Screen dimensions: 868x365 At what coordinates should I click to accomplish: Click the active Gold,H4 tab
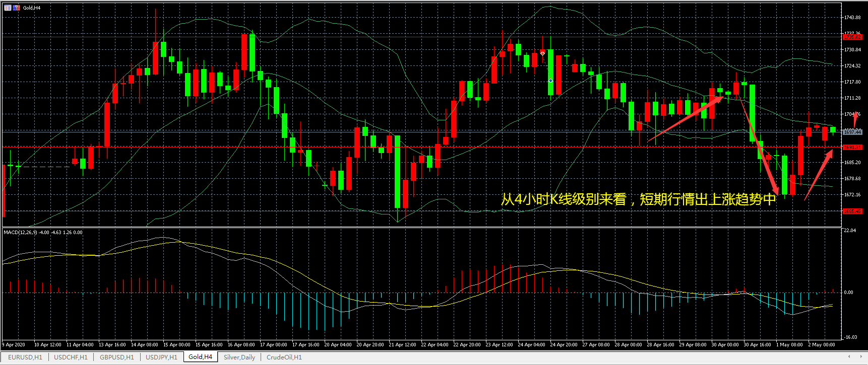click(x=200, y=357)
